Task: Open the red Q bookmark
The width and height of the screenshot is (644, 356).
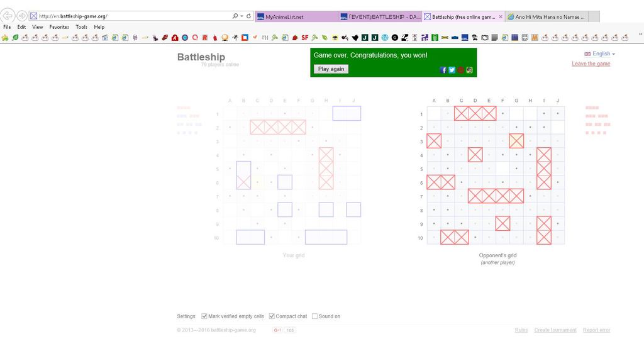Action: [x=195, y=38]
